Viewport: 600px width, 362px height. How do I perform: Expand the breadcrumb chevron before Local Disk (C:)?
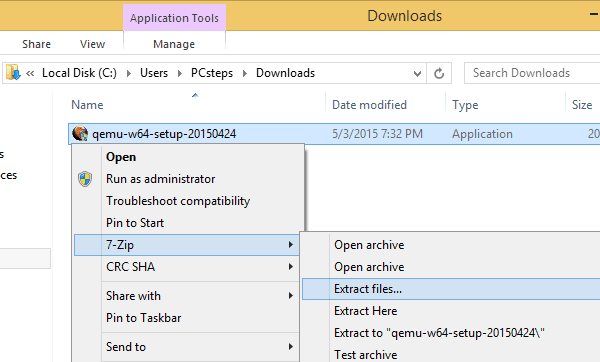30,73
